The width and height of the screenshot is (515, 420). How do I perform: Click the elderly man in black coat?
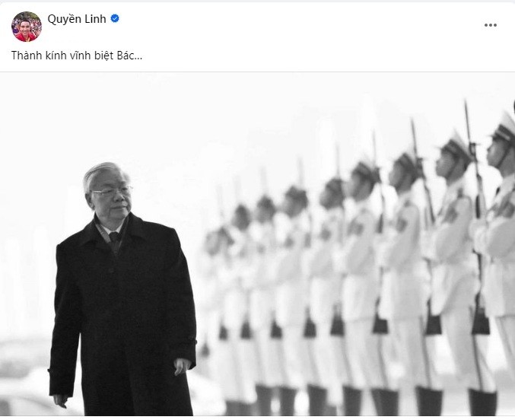point(122,289)
